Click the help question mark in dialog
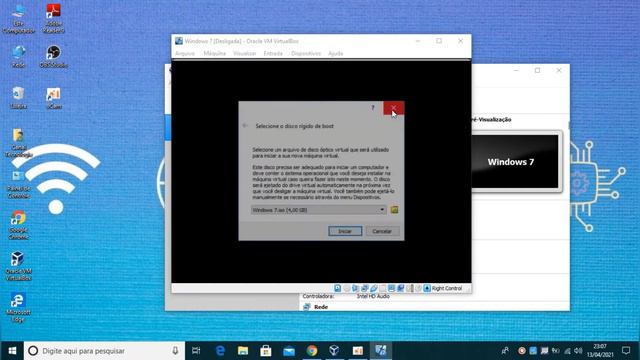This screenshot has height=360, width=640. pos(373,108)
